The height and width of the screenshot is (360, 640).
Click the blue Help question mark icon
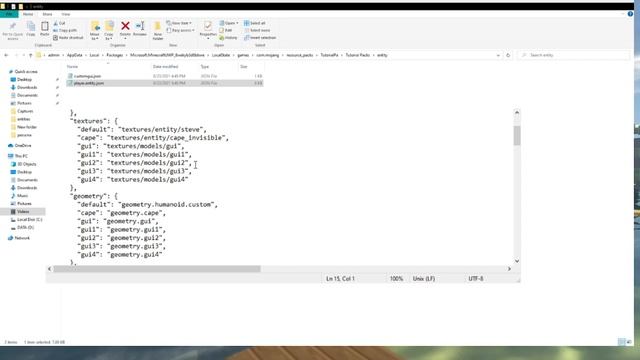tap(630, 14)
